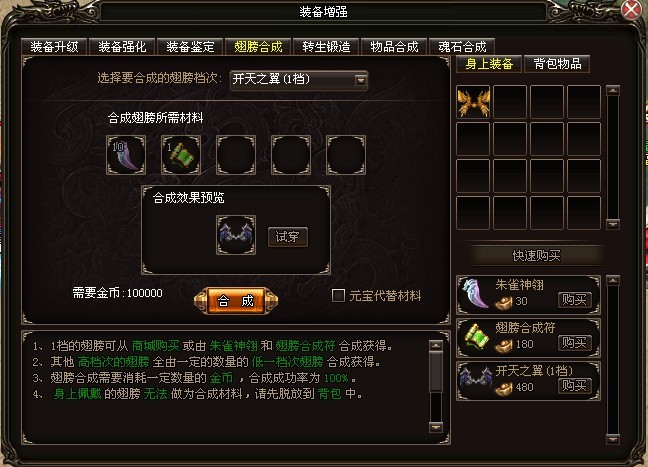648x467 pixels.
Task: Select the 朱雀神翎 feather material slot
Action: pyautogui.click(x=126, y=155)
